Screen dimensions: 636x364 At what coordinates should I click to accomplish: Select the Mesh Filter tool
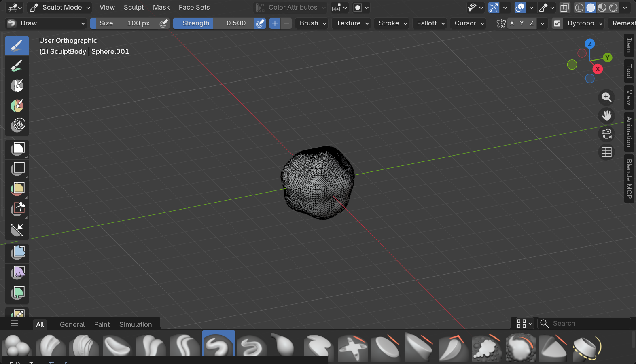(17, 253)
